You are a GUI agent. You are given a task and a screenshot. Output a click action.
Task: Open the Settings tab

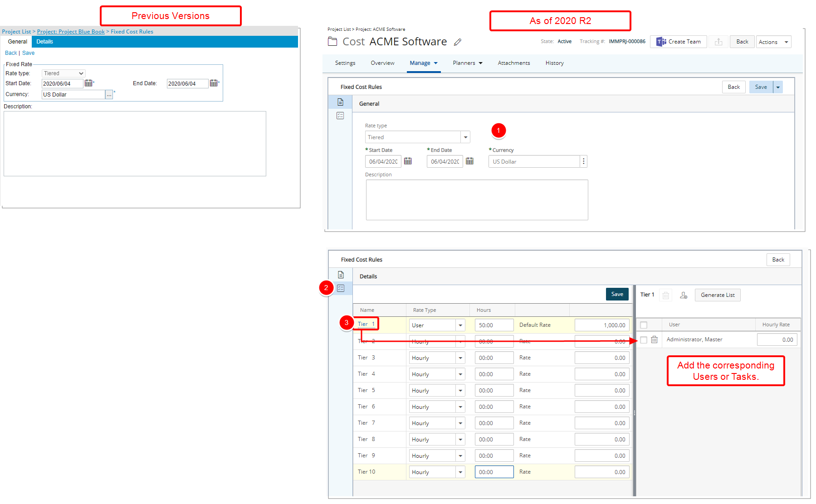click(345, 63)
